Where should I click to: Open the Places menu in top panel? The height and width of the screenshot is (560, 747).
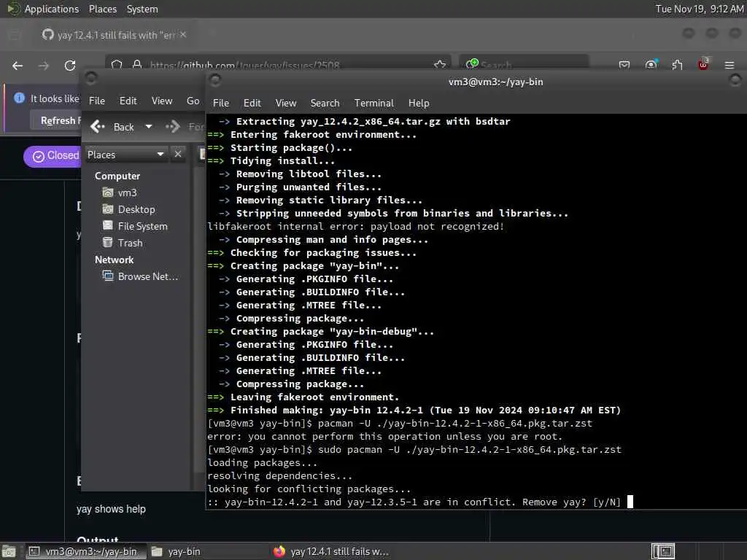[102, 9]
